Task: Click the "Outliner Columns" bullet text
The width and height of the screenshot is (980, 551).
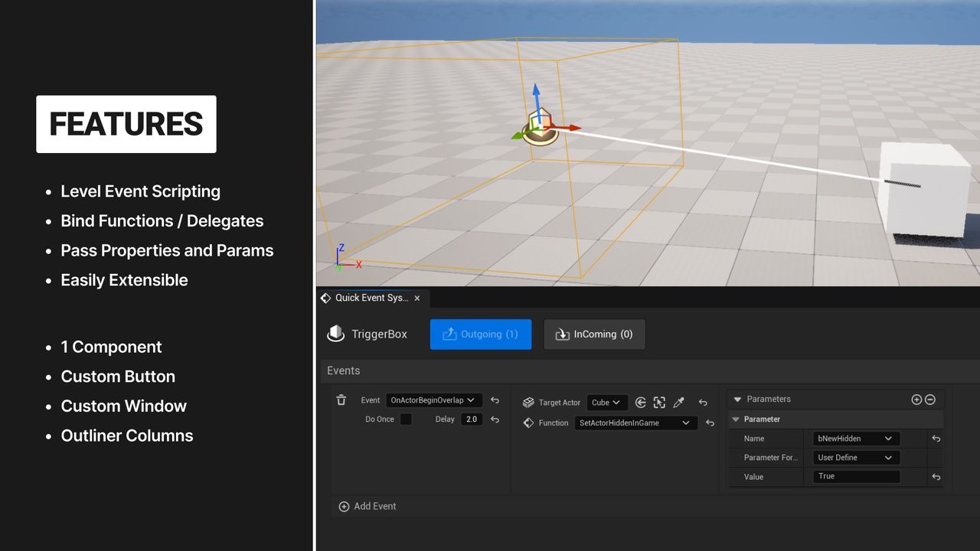Action: [127, 435]
